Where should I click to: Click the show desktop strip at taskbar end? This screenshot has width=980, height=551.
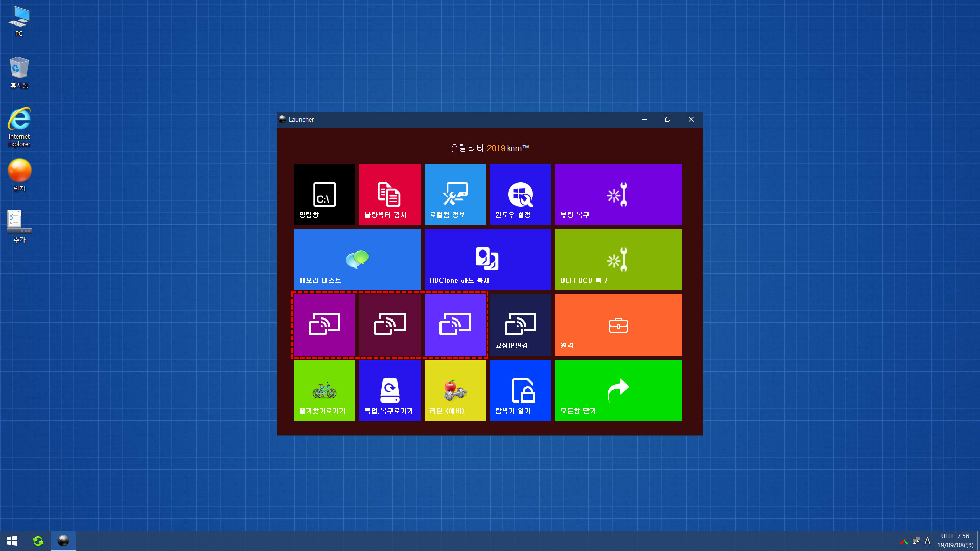(x=978, y=541)
